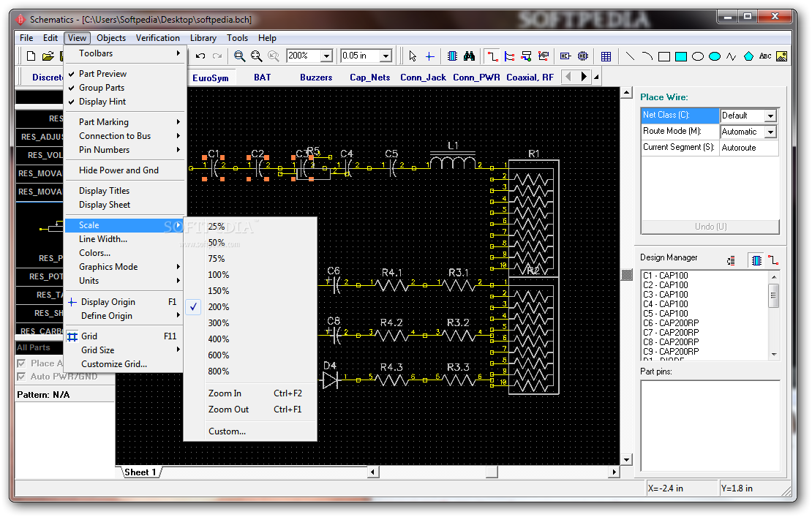The width and height of the screenshot is (812, 517).
Task: Toggle Display Hint option
Action: [x=124, y=102]
